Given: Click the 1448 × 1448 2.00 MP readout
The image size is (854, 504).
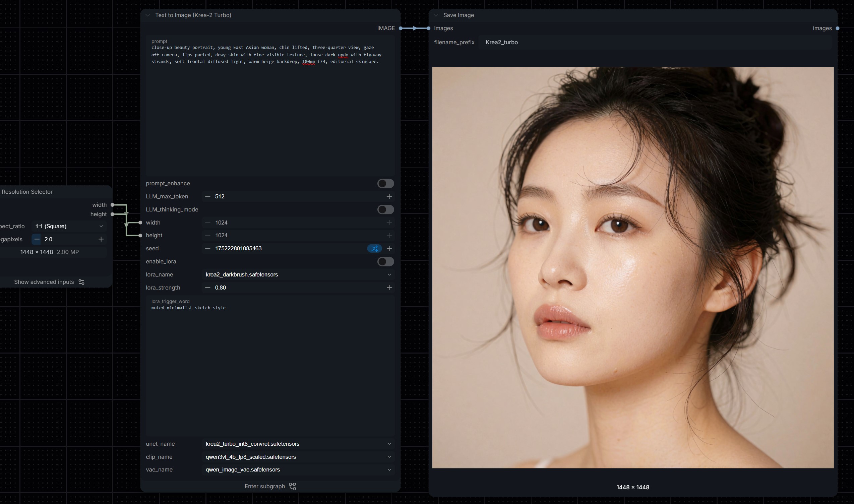Looking at the screenshot, I should coord(50,252).
